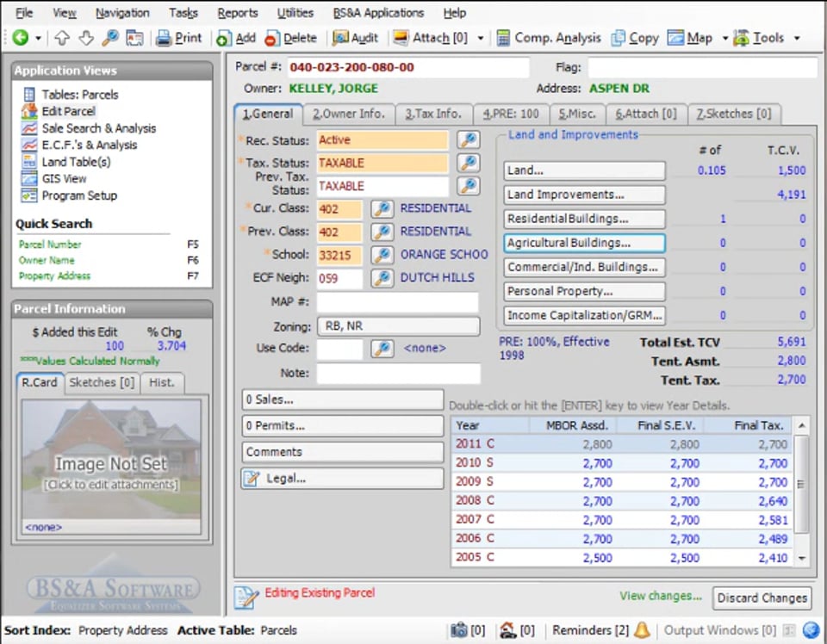This screenshot has width=827, height=644.
Task: Open GIS View in Application Views
Action: point(64,178)
